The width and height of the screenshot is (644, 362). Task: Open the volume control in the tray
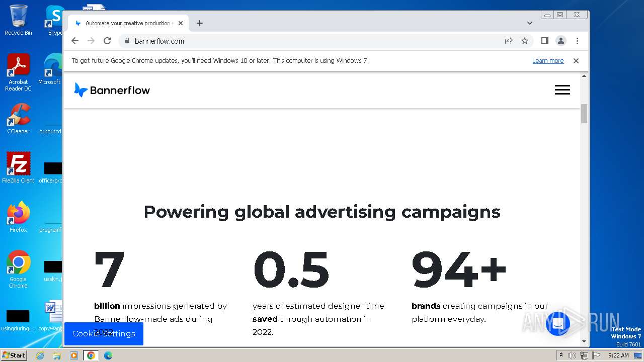[x=572, y=355]
